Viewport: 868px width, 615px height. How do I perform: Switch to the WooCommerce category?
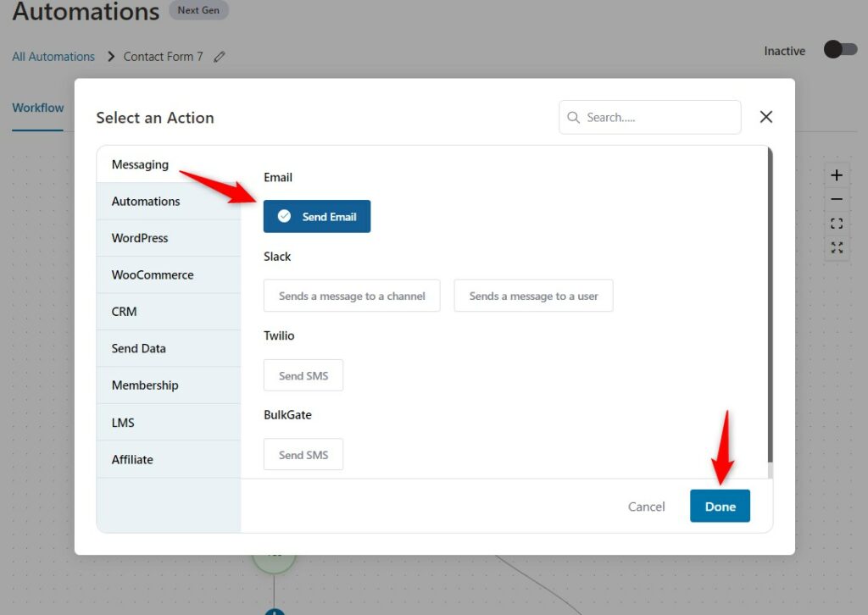coord(169,274)
